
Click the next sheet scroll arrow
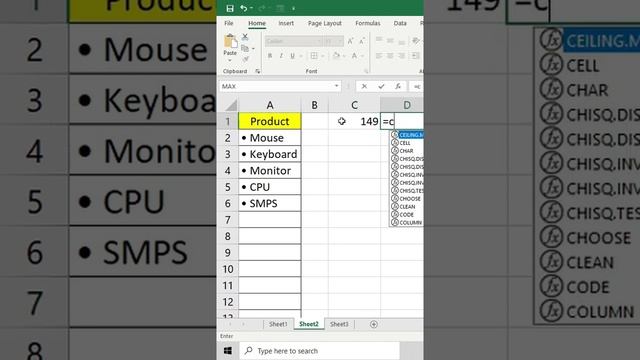[x=244, y=324]
